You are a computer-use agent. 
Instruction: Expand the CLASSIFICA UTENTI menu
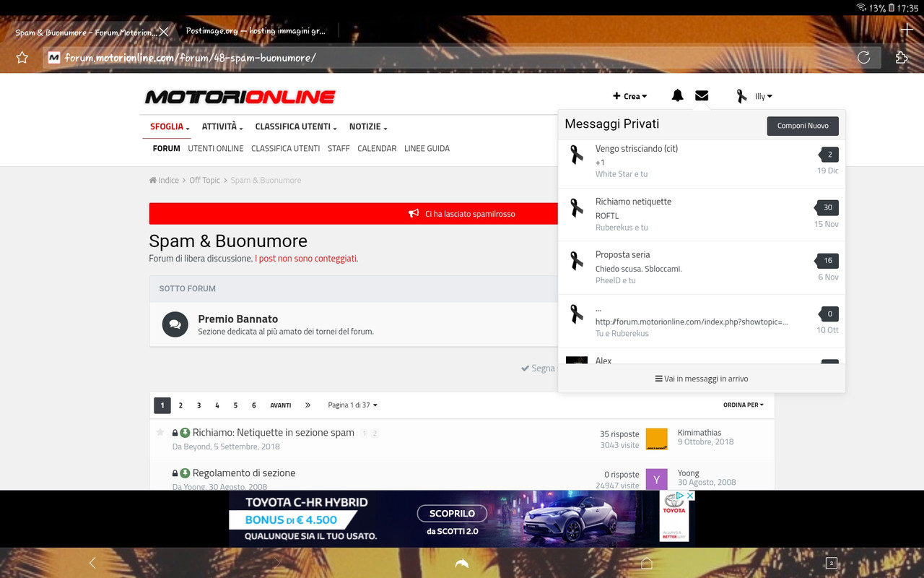(296, 126)
